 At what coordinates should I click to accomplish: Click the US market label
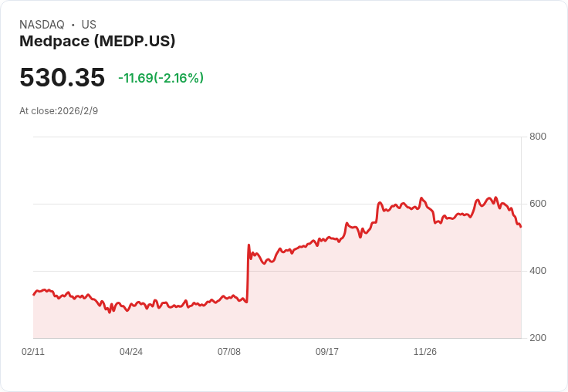(89, 25)
